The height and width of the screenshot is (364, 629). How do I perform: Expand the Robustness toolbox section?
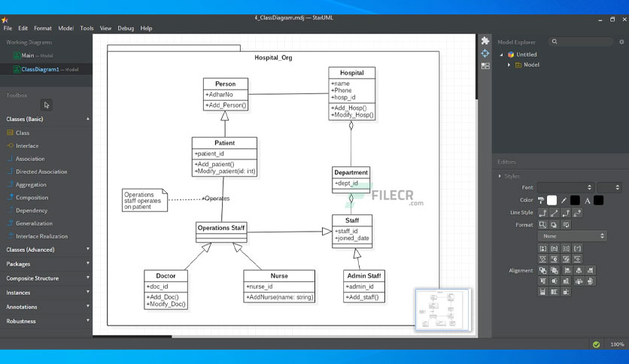(x=88, y=320)
